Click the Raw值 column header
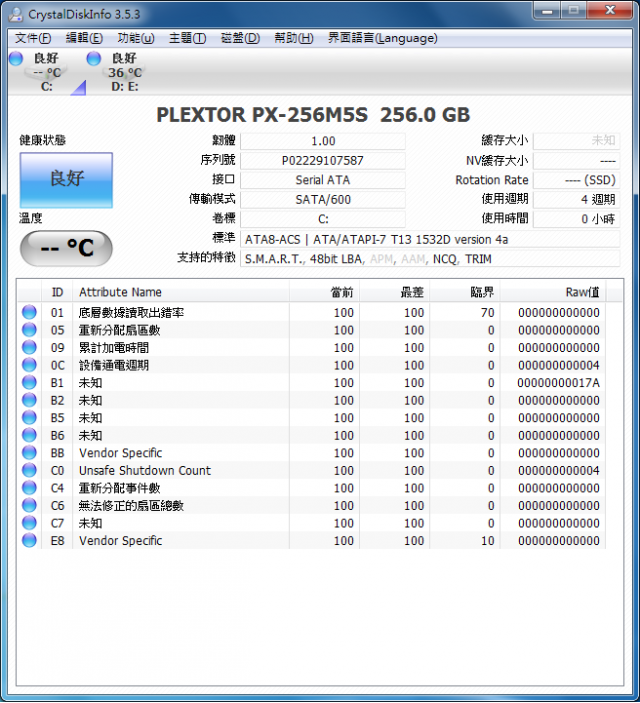This screenshot has width=640, height=703. coord(553,292)
